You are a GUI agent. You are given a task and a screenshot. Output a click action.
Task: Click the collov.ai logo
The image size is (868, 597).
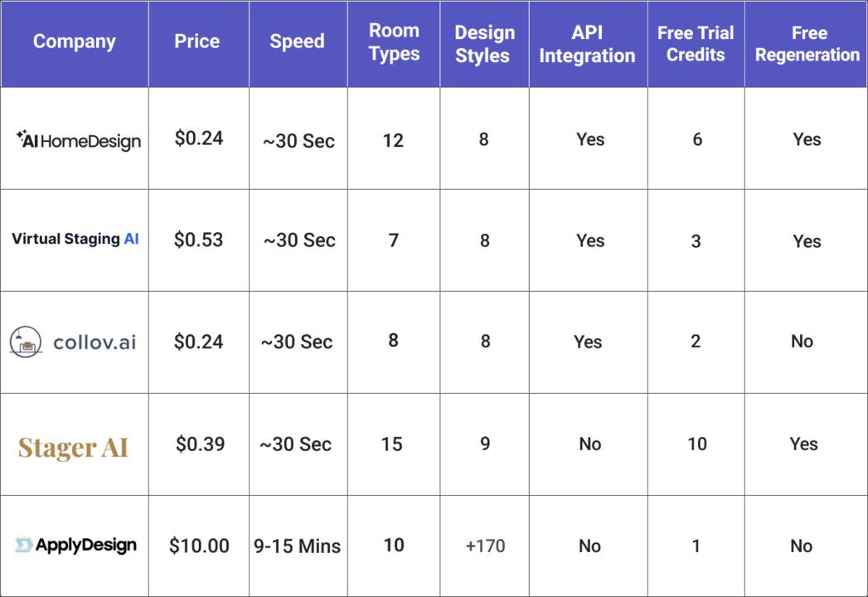click(x=73, y=342)
